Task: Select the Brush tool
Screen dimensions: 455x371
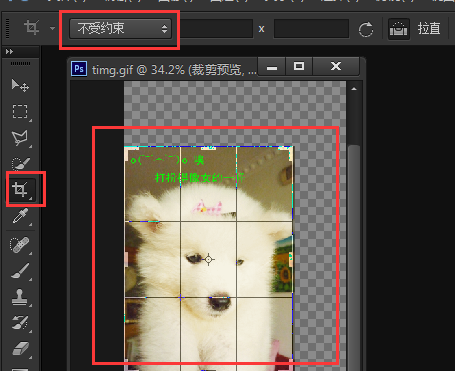Action: click(x=20, y=271)
